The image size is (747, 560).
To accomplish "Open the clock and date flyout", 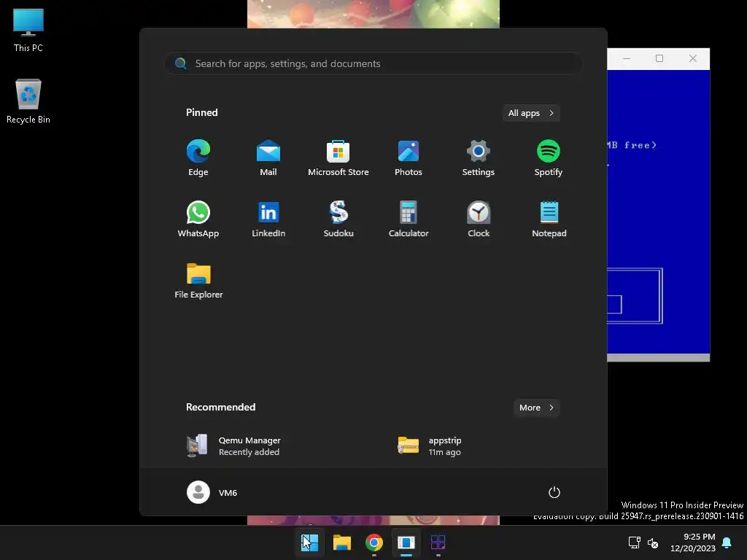I will 693,542.
